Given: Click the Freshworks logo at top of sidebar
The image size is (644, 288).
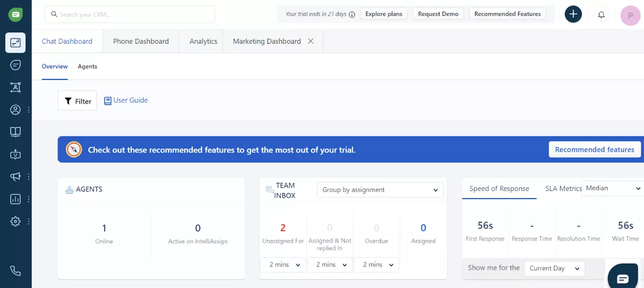Looking at the screenshot, I should [x=16, y=15].
